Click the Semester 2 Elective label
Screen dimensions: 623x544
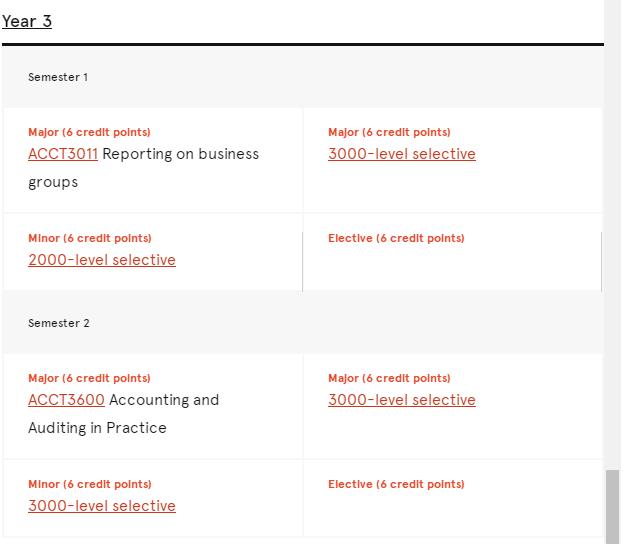click(396, 484)
